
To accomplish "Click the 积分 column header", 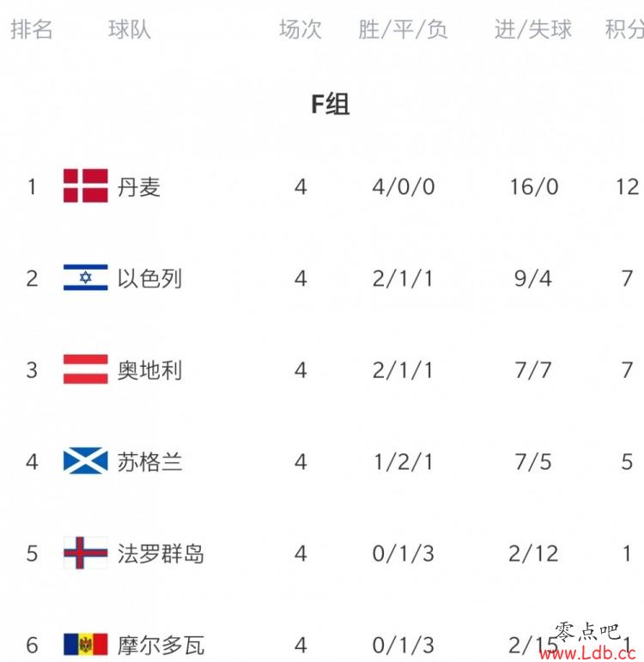I will pyautogui.click(x=624, y=29).
